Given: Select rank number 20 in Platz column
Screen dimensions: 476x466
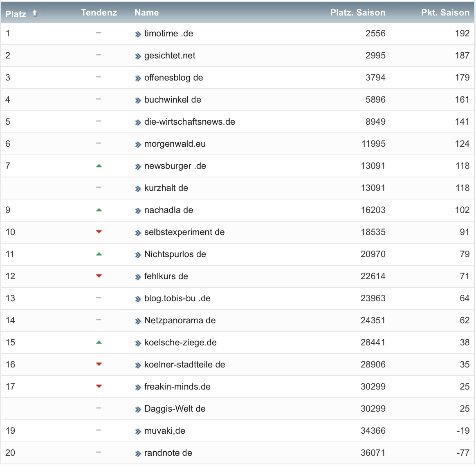Looking at the screenshot, I should point(10,453).
